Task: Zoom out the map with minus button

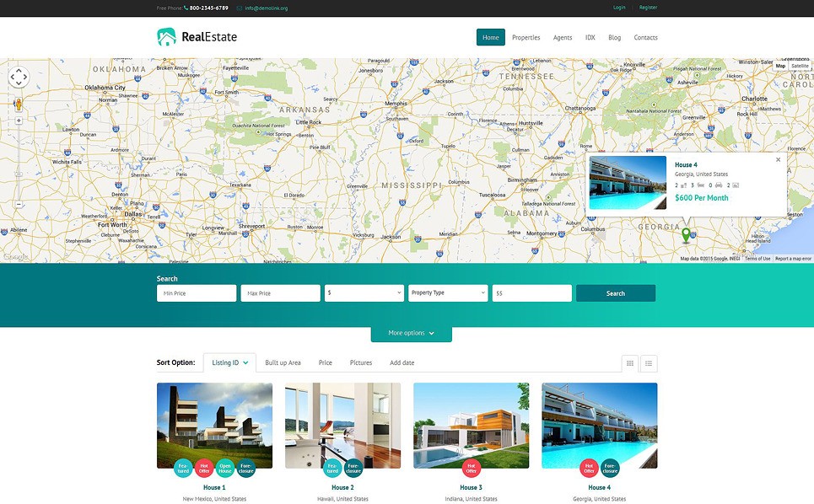Action: click(19, 204)
